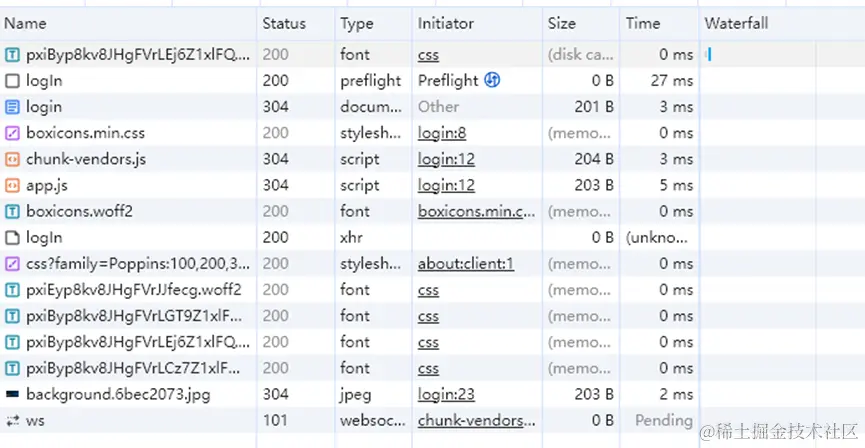The height and width of the screenshot is (448, 865).
Task: Sort requests by the Name column
Action: [x=26, y=23]
